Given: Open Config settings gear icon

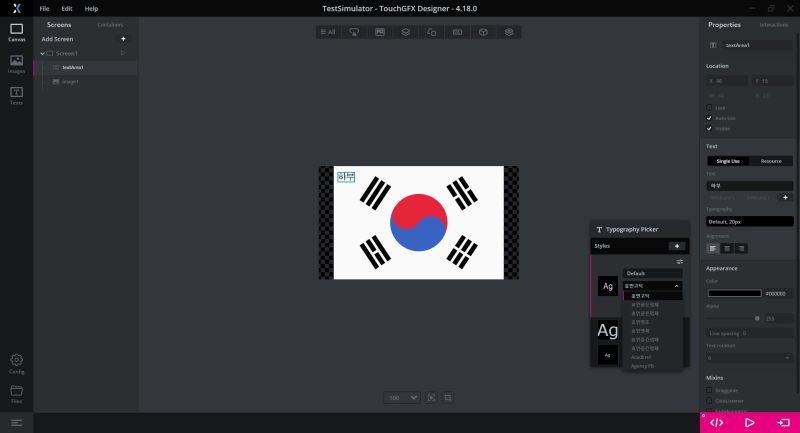Looking at the screenshot, I should click(16, 362).
